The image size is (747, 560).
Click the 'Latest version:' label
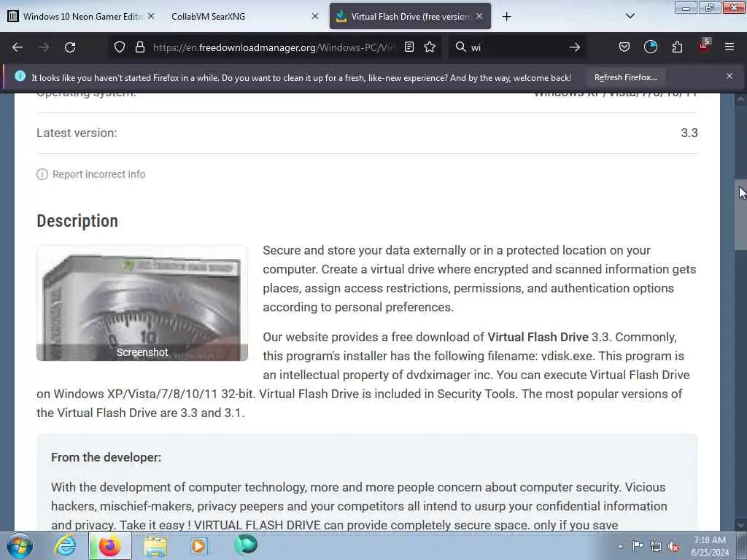77,133
